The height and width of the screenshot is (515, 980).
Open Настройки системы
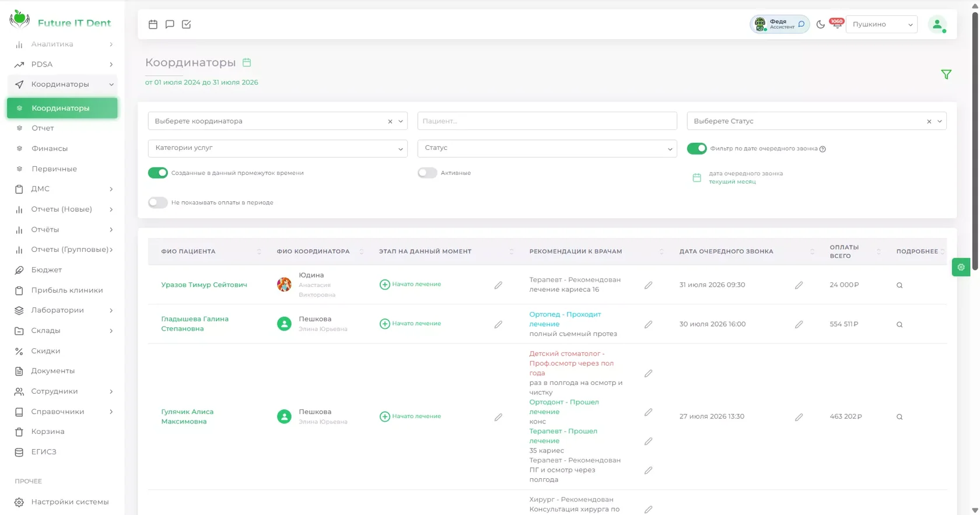62,502
